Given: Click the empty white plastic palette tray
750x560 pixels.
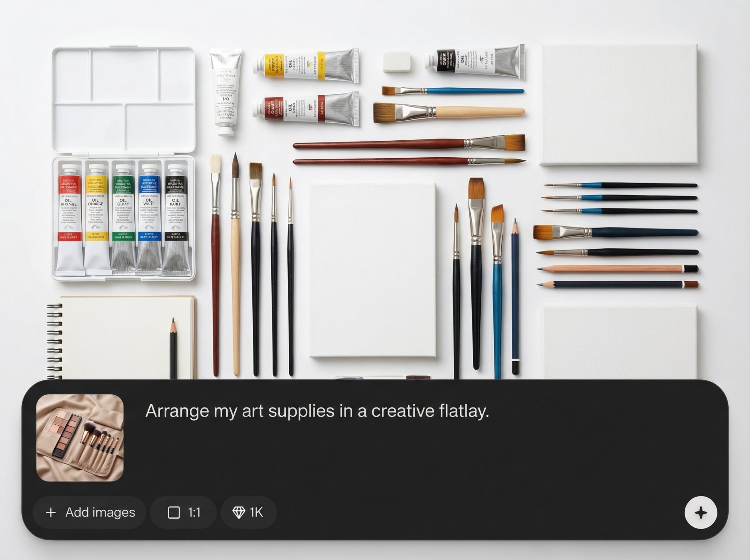Looking at the screenshot, I should [124, 100].
